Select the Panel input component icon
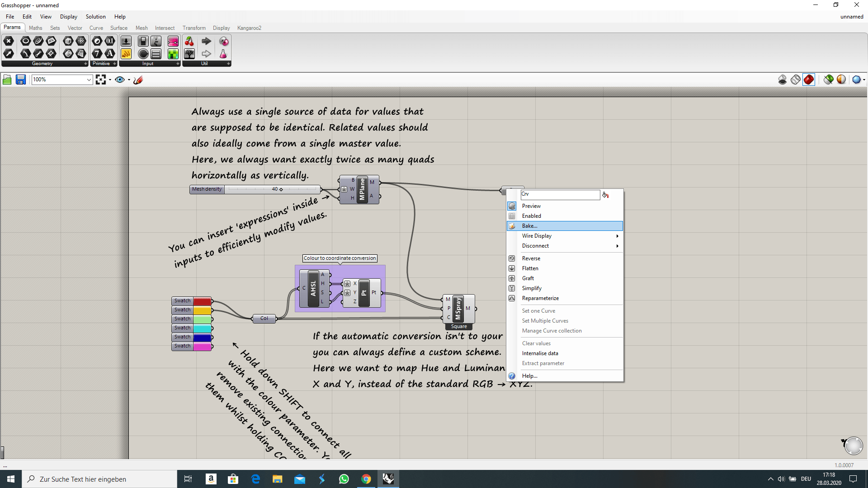Image resolution: width=868 pixels, height=488 pixels. click(x=126, y=54)
